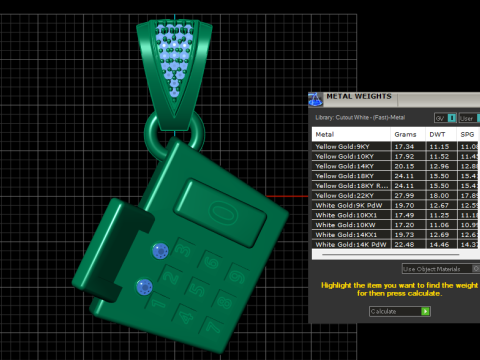Click the green arrow on Calculate

coord(425,311)
